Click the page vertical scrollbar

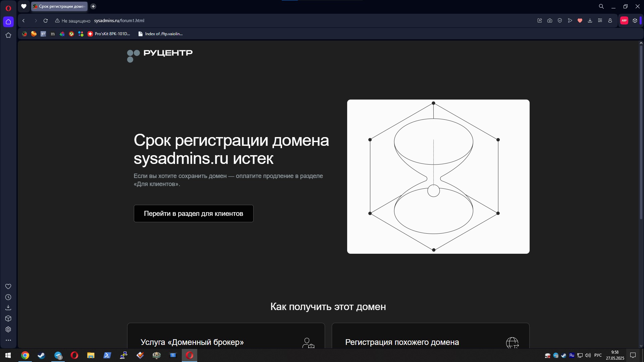coord(641,132)
